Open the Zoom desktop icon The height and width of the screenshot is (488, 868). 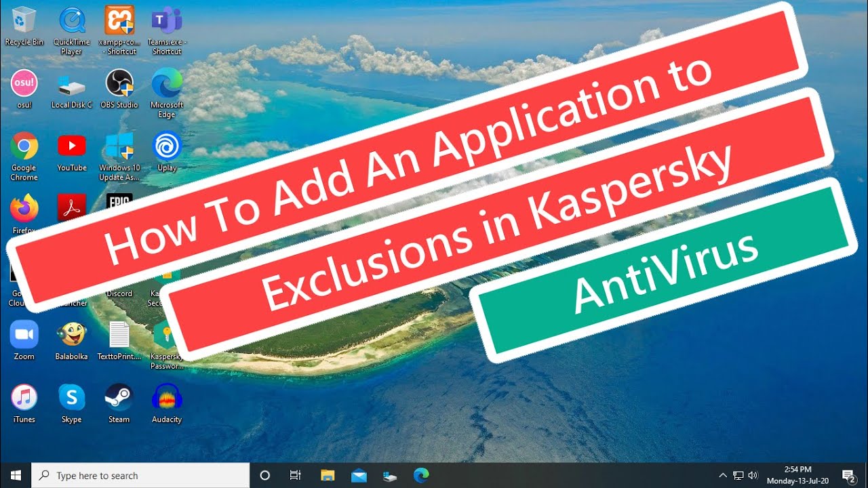click(x=24, y=340)
